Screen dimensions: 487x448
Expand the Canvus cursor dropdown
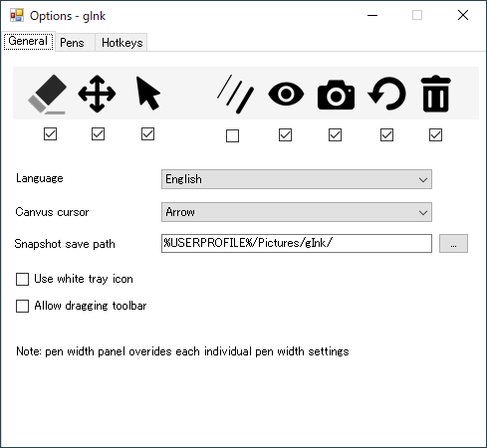point(297,212)
